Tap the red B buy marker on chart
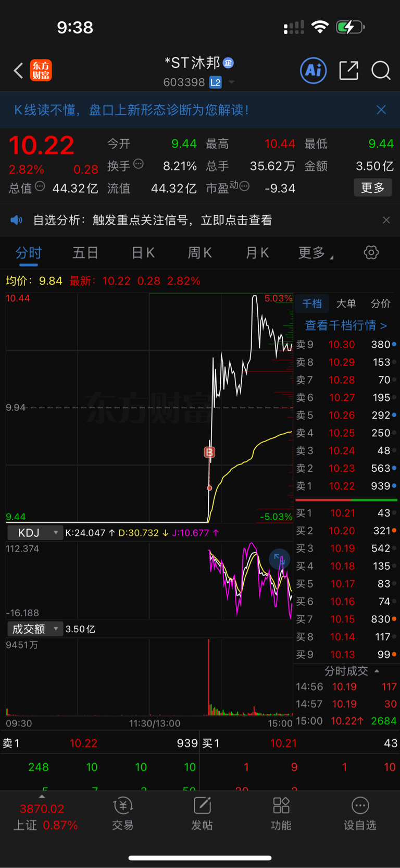The height and width of the screenshot is (868, 400). pos(209,453)
